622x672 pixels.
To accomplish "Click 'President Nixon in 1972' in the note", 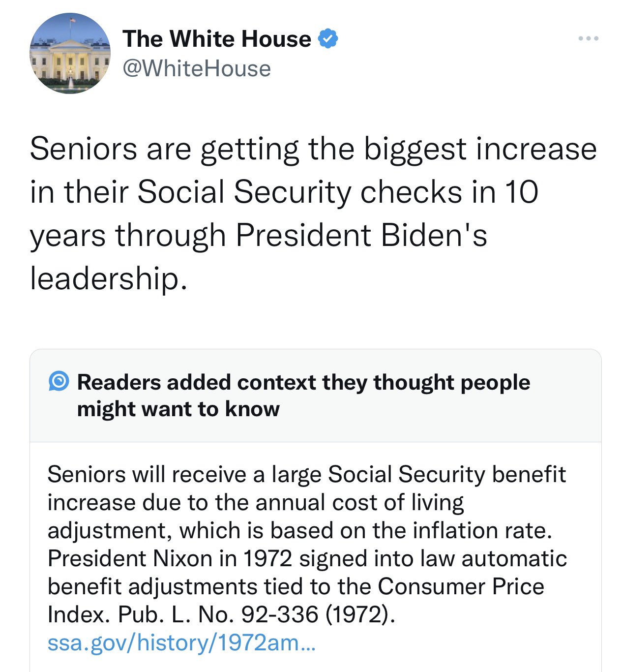I will 170,558.
